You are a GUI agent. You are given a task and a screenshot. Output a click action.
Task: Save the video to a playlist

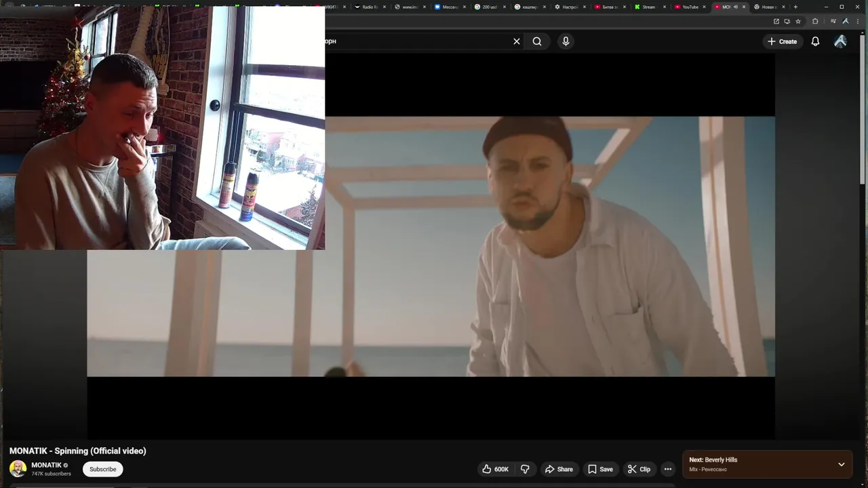[600, 469]
